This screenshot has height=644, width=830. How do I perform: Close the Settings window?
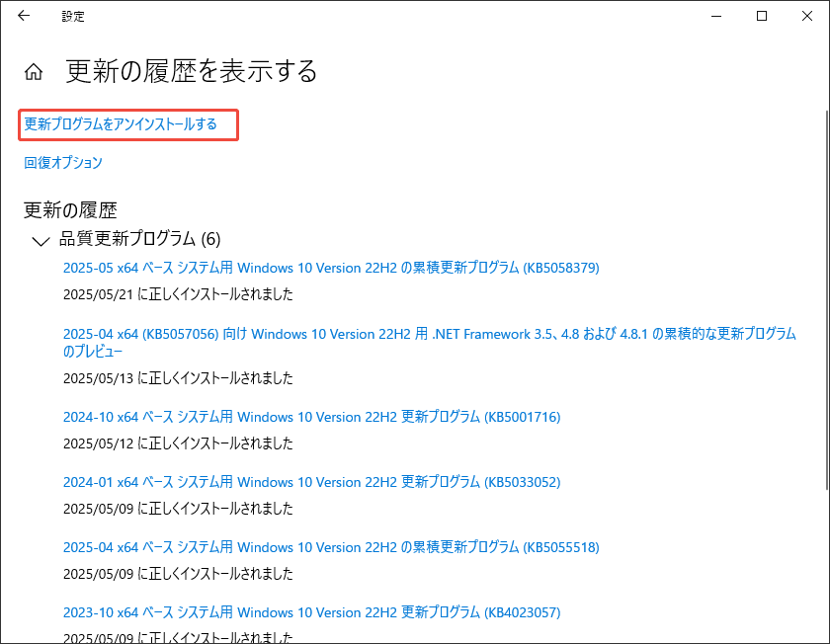(x=806, y=16)
